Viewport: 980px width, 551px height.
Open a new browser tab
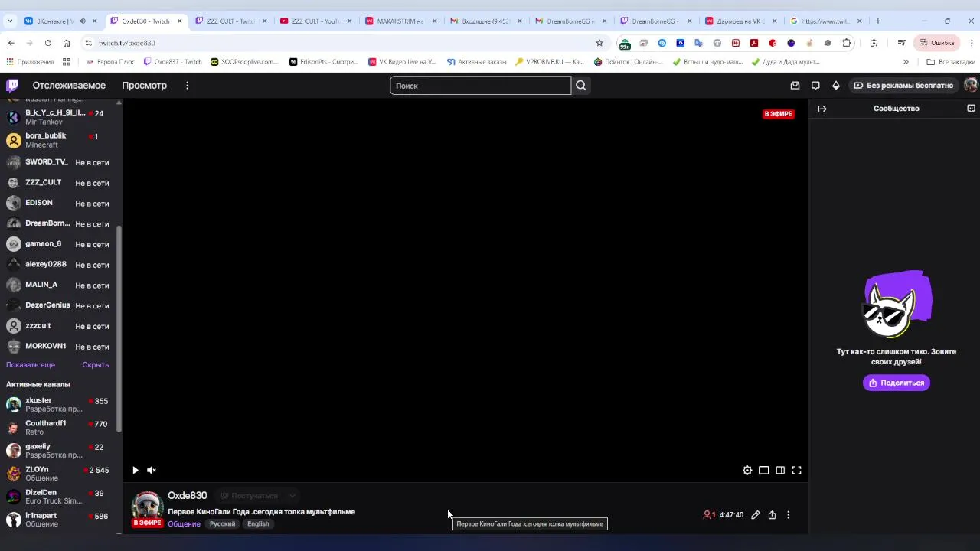[878, 21]
